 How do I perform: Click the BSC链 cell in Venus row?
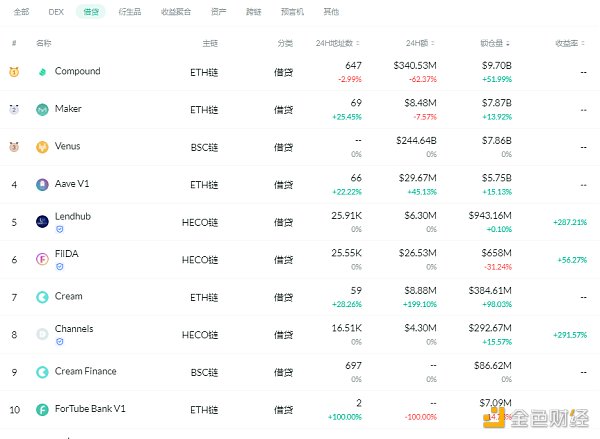[x=204, y=147]
